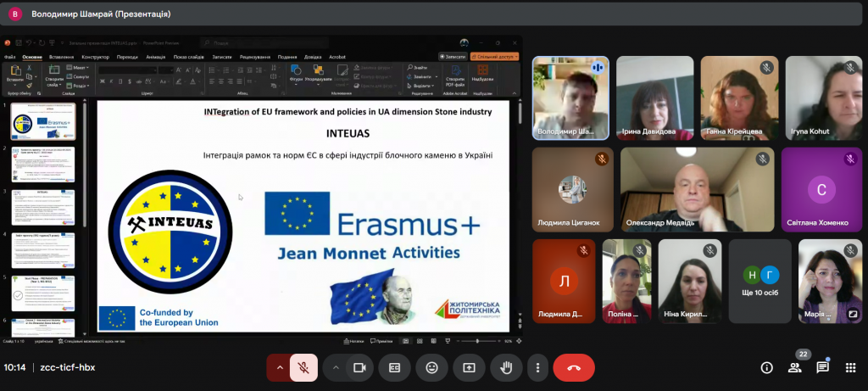Leave the call with the red button
The image size is (868, 391).
click(574, 368)
